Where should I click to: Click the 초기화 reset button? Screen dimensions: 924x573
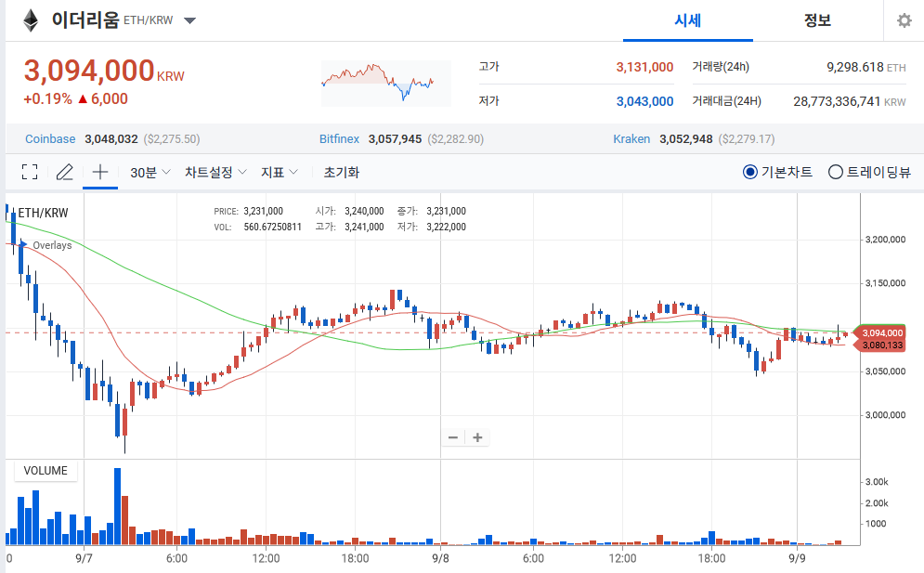pyautogui.click(x=341, y=172)
